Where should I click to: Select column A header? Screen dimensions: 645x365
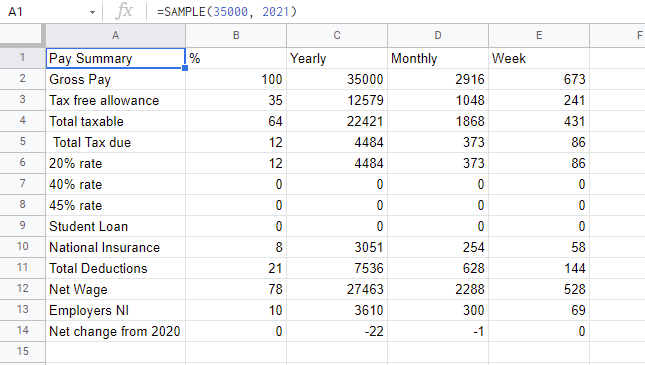(x=116, y=35)
